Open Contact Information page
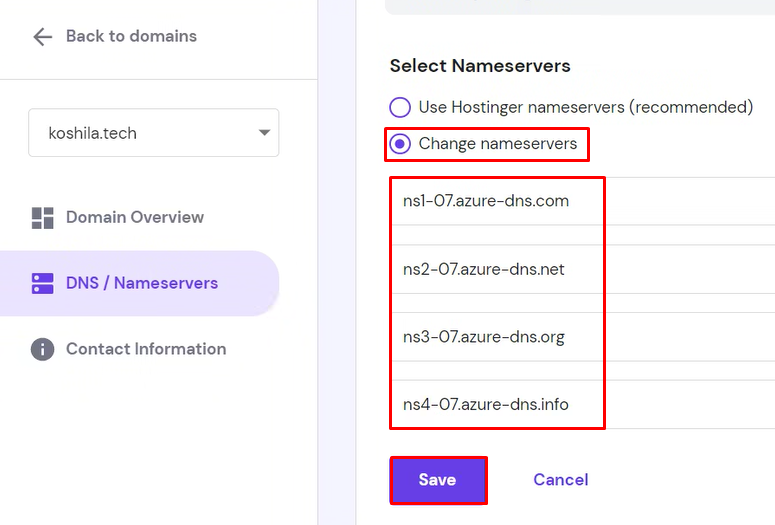This screenshot has height=525, width=775. click(129, 349)
